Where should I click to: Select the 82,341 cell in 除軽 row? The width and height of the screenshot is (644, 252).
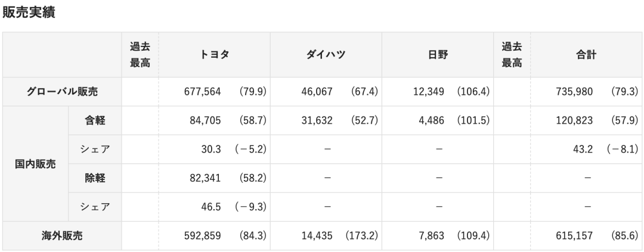point(205,178)
